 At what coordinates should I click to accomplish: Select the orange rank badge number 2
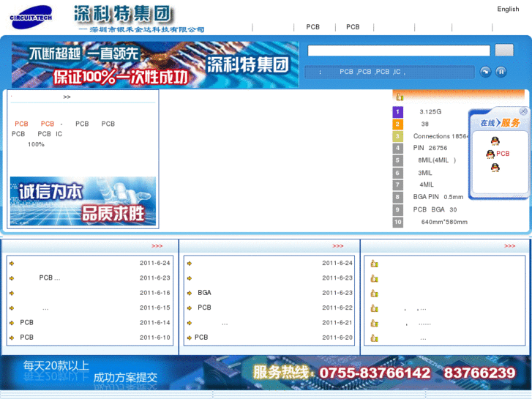pyautogui.click(x=397, y=124)
